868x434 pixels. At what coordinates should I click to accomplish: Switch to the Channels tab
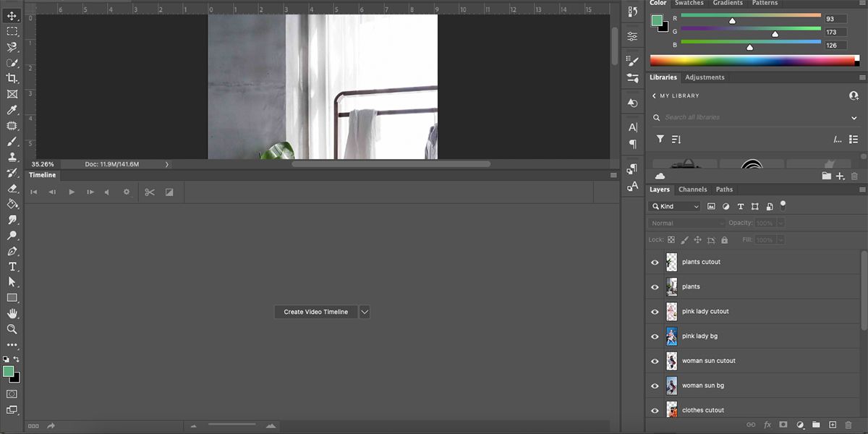[692, 190]
